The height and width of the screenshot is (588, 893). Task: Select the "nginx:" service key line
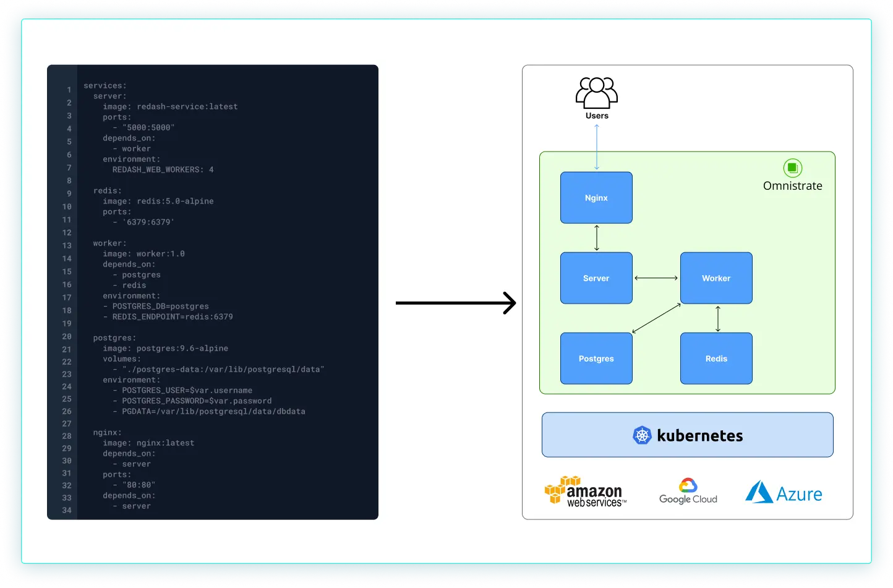(x=108, y=433)
